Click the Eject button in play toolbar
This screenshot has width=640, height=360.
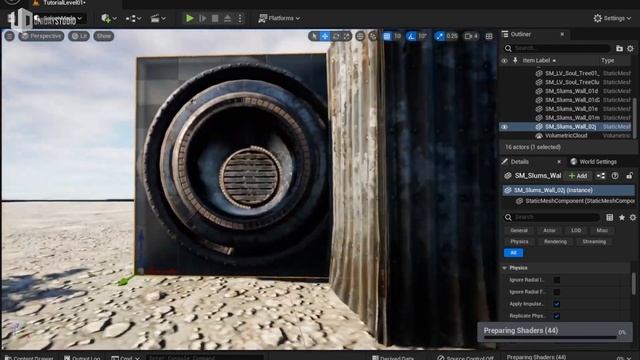[227, 18]
